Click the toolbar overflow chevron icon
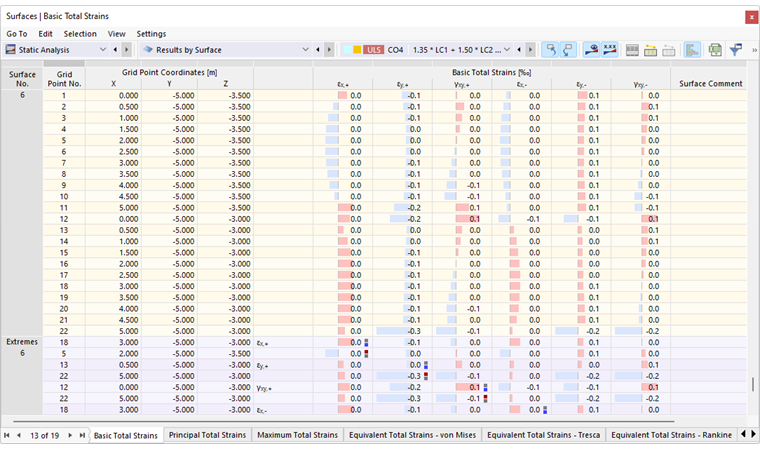 (754, 50)
